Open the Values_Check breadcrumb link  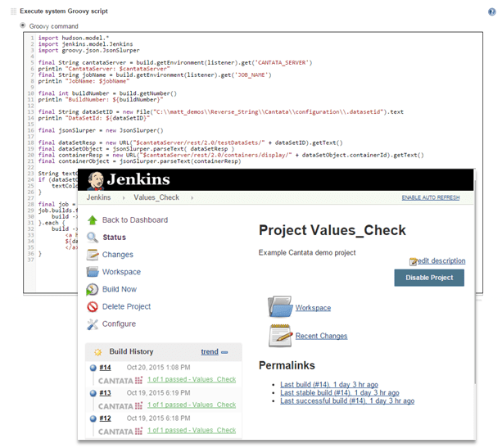156,197
